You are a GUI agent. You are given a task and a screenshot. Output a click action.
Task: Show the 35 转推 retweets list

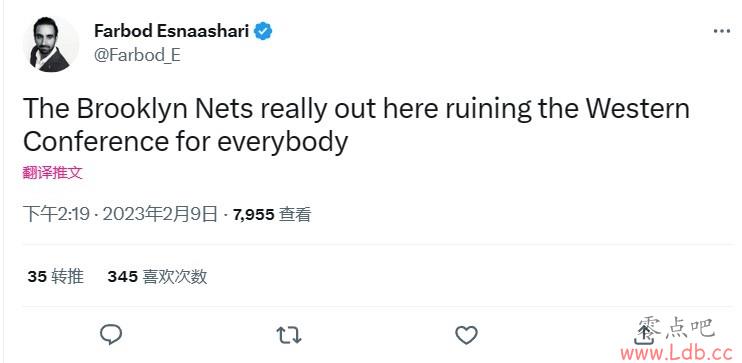coord(56,276)
